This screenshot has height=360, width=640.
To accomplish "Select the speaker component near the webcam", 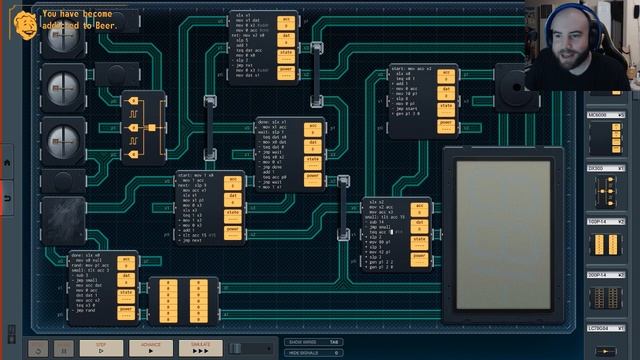I will coord(517,87).
